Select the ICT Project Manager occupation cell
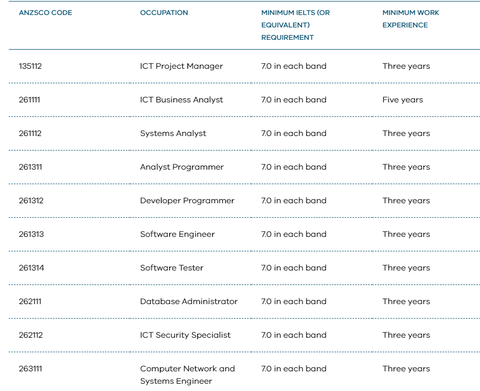The image size is (480, 391). pos(181,66)
